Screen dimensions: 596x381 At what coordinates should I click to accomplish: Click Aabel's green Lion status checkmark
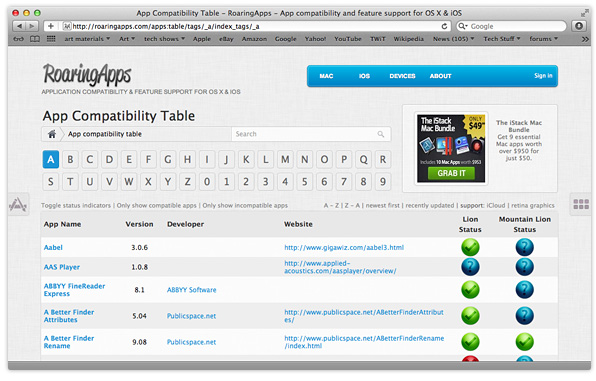point(470,247)
